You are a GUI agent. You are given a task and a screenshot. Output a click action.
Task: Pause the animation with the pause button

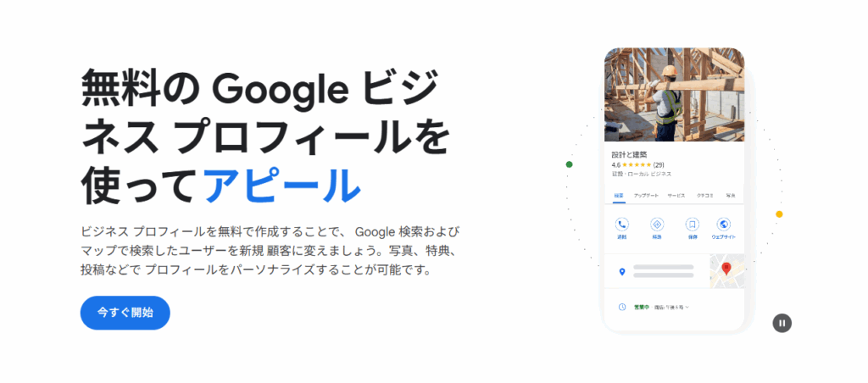(x=782, y=322)
